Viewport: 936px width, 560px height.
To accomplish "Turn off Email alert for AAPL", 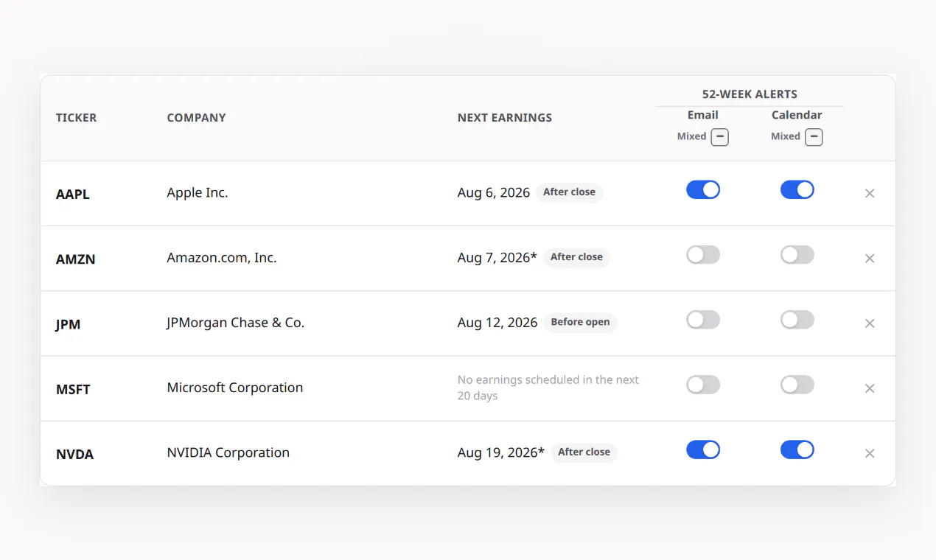I will pos(703,190).
